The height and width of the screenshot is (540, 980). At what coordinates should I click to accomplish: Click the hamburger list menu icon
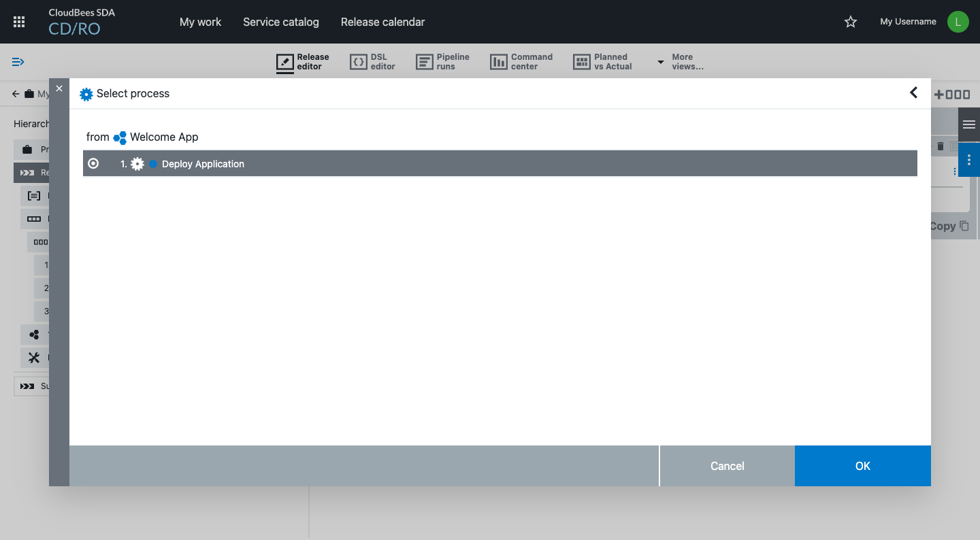[968, 124]
